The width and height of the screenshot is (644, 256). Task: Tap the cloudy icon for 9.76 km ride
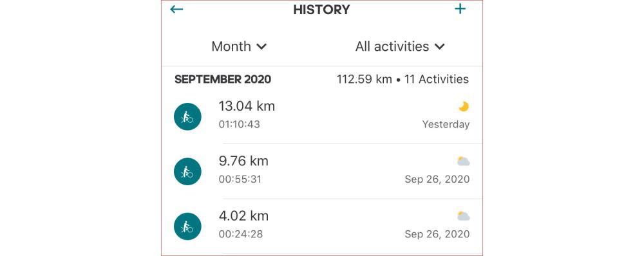click(463, 161)
